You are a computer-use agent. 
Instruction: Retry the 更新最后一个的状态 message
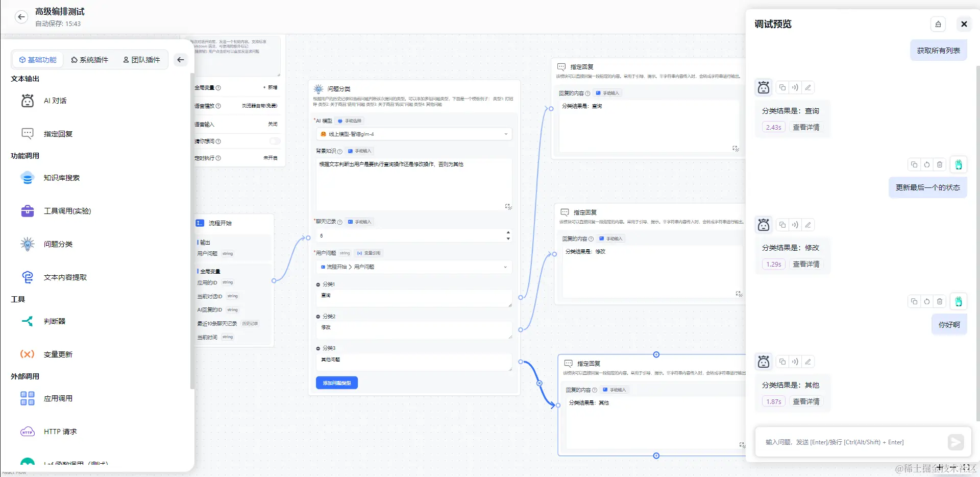[927, 164]
